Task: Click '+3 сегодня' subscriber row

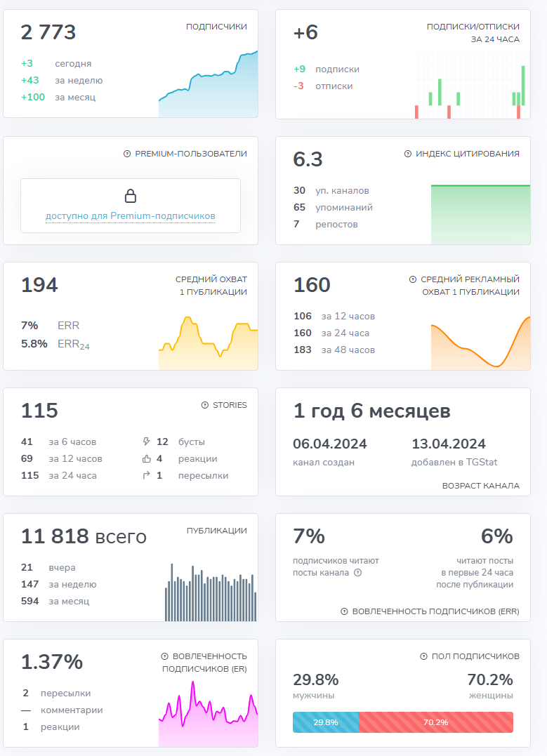Action: [56, 64]
